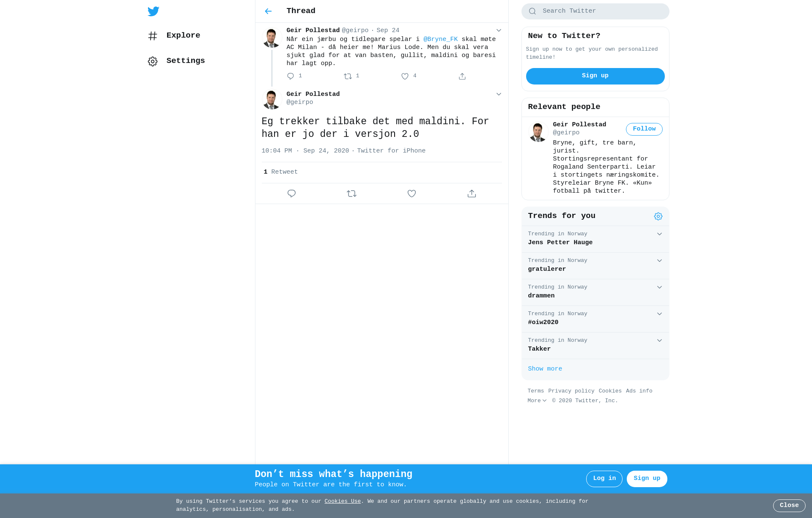Expand options for the drammen trend
This screenshot has height=518, width=812.
[x=659, y=287]
